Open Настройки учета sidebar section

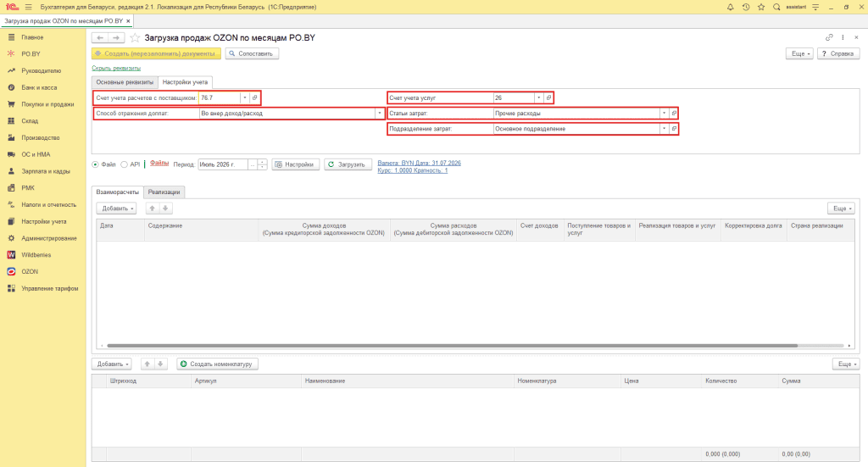[42, 221]
